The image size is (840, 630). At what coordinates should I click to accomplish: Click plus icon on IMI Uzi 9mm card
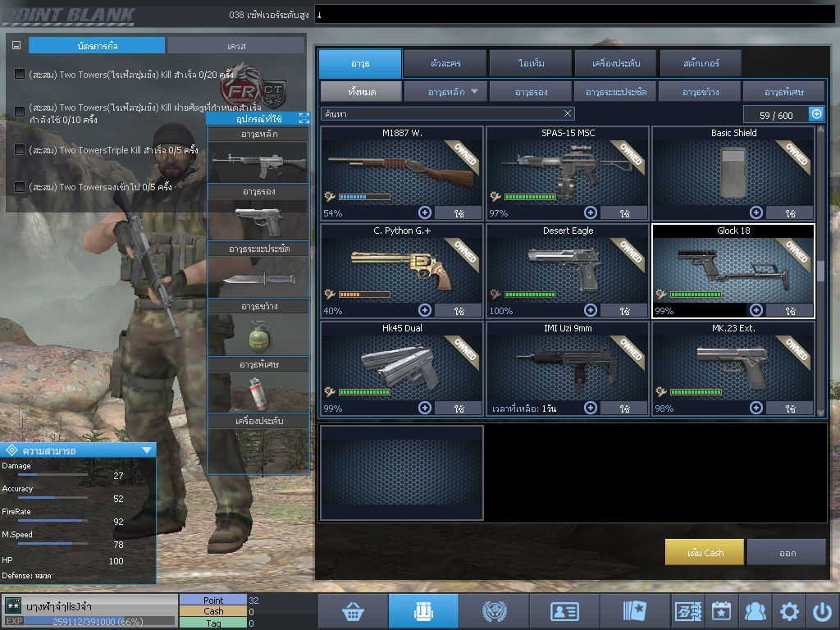tap(591, 408)
